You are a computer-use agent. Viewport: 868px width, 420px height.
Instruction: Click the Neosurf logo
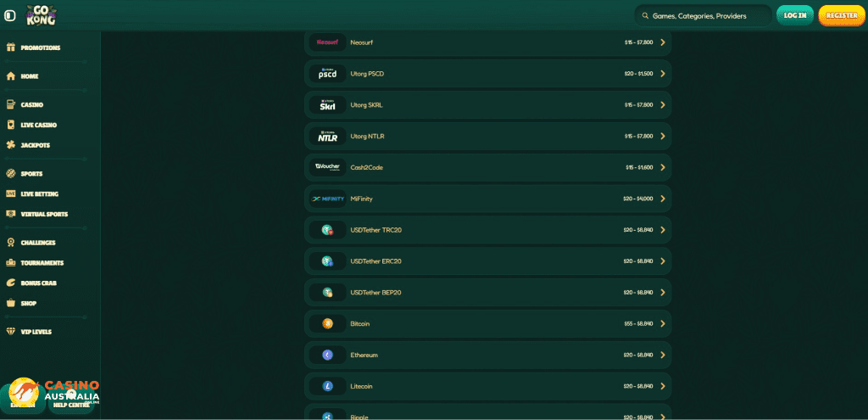click(x=327, y=42)
